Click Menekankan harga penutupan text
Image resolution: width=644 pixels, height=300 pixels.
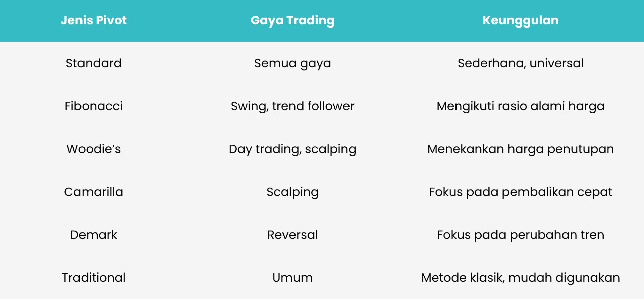(x=521, y=150)
